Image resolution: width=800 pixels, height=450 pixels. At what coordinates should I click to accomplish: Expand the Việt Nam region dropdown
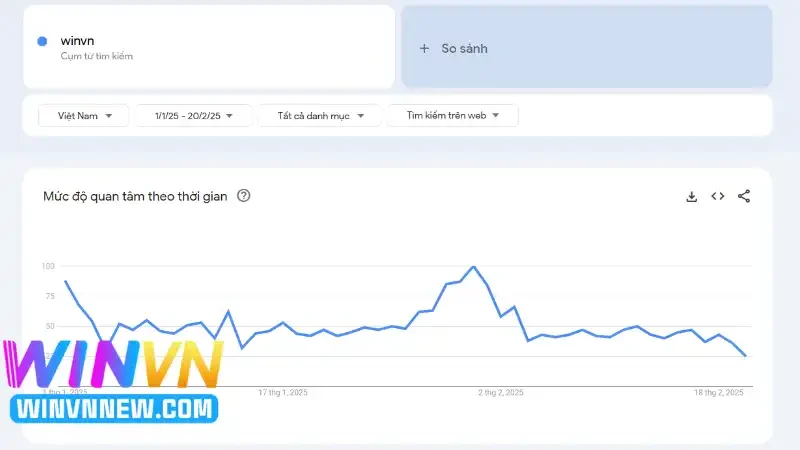point(84,116)
